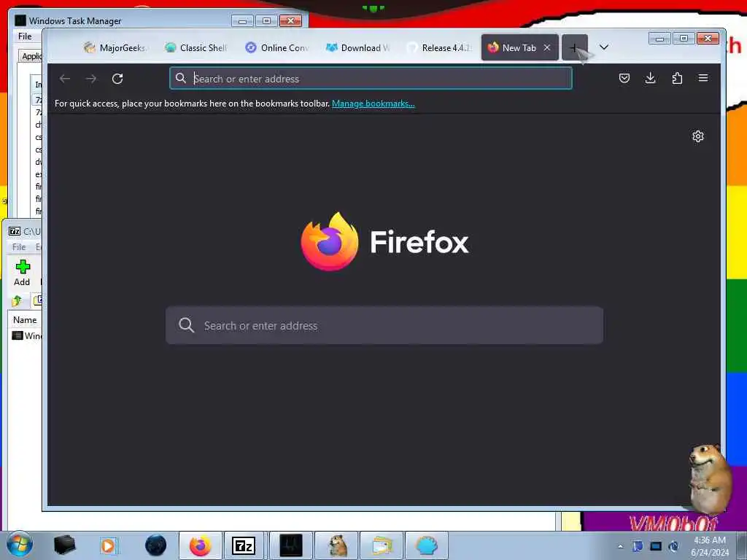747x560 pixels.
Task: Click the Firefox taskbar icon
Action: click(201, 545)
